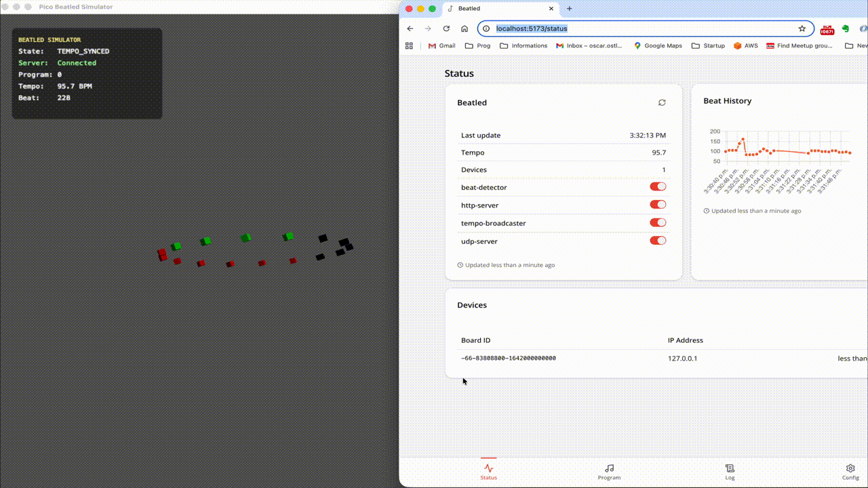
Task: Open a new browser tab
Action: [x=569, y=9]
